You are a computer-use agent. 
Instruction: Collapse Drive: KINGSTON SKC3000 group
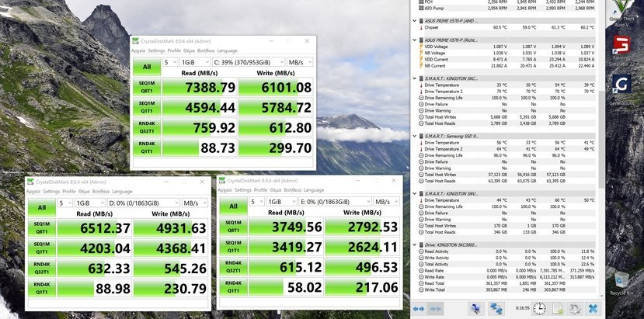(x=414, y=244)
